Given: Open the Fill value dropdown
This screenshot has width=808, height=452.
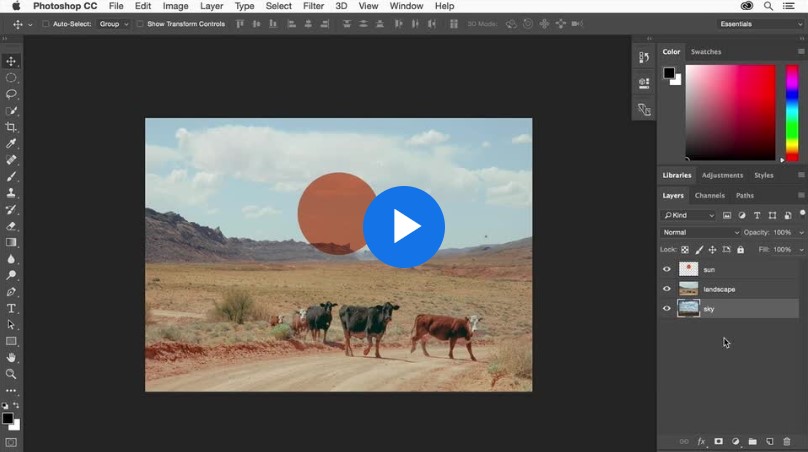Looking at the screenshot, I should click(x=801, y=250).
